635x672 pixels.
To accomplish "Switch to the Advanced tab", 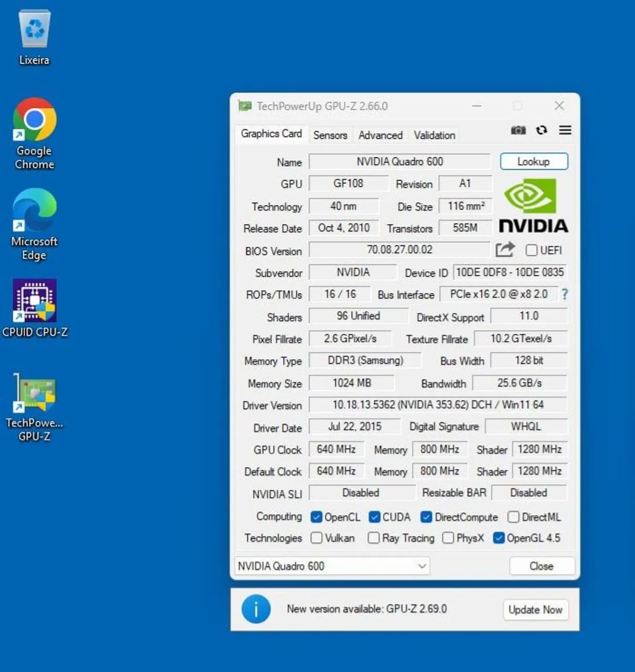I will [380, 135].
